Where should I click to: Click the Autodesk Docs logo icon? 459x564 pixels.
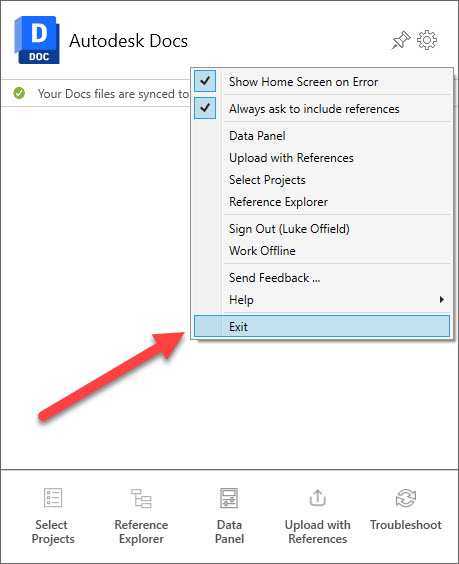tap(37, 40)
